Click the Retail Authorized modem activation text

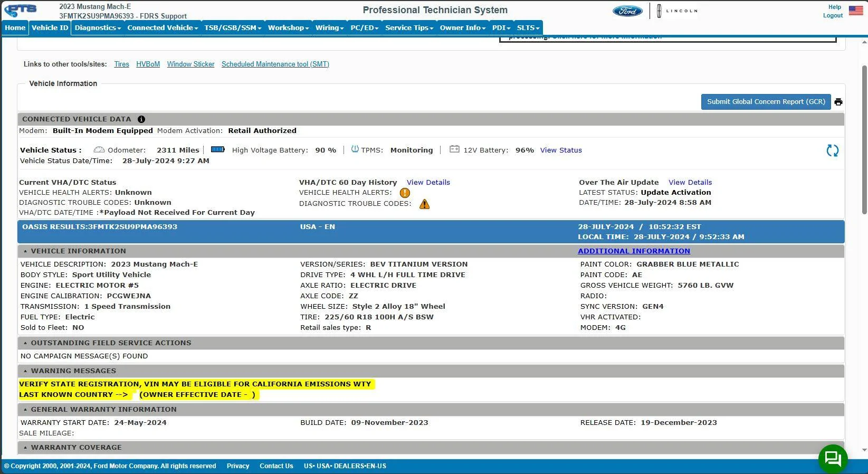pyautogui.click(x=262, y=131)
